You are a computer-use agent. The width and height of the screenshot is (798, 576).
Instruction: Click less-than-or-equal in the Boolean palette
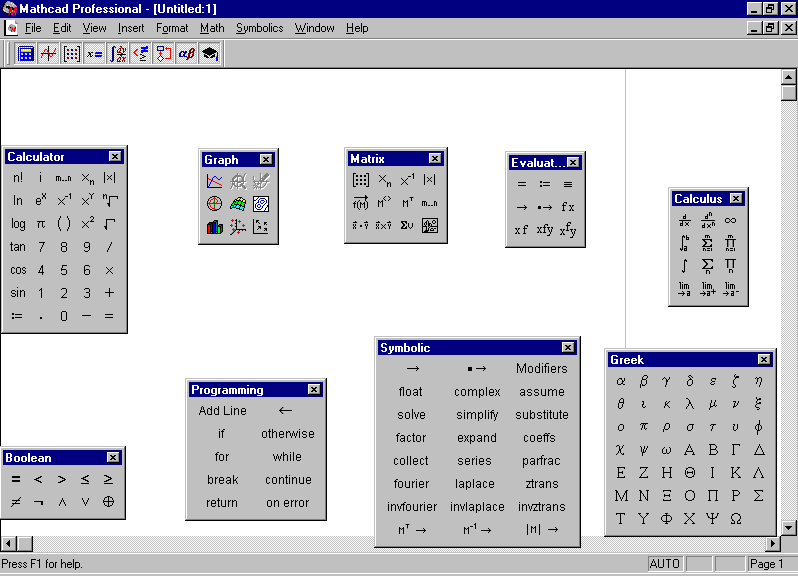(85, 479)
